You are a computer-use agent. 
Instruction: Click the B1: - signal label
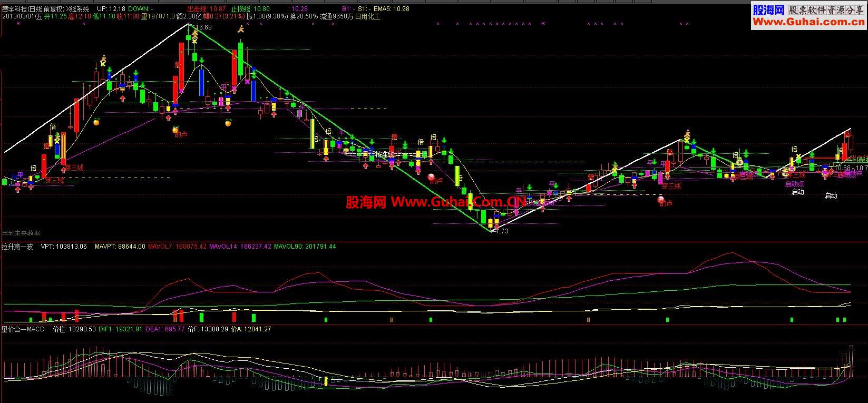349,9
